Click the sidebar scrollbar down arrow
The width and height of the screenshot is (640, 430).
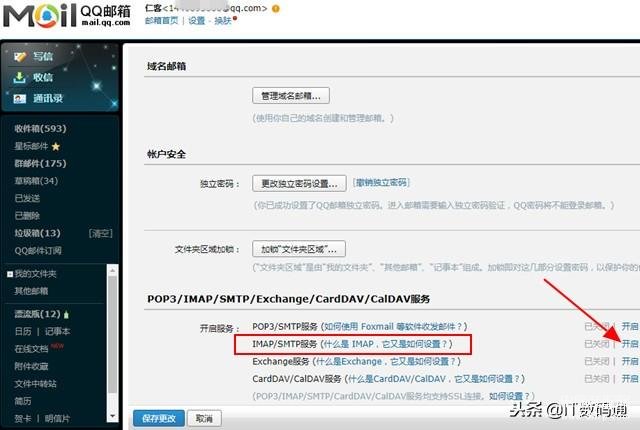[x=113, y=417]
